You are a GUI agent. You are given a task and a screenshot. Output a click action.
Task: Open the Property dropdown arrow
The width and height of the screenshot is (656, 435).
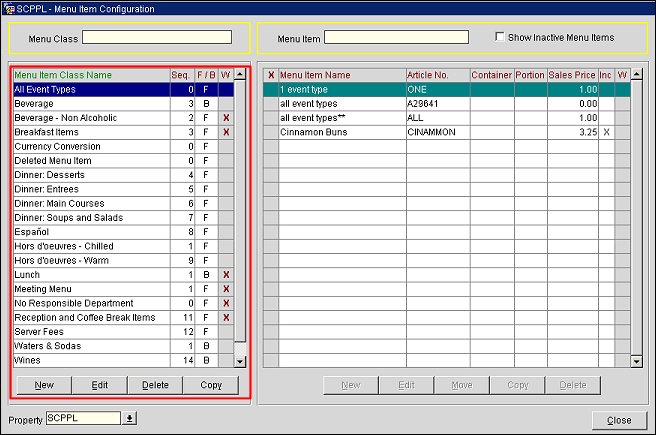129,418
